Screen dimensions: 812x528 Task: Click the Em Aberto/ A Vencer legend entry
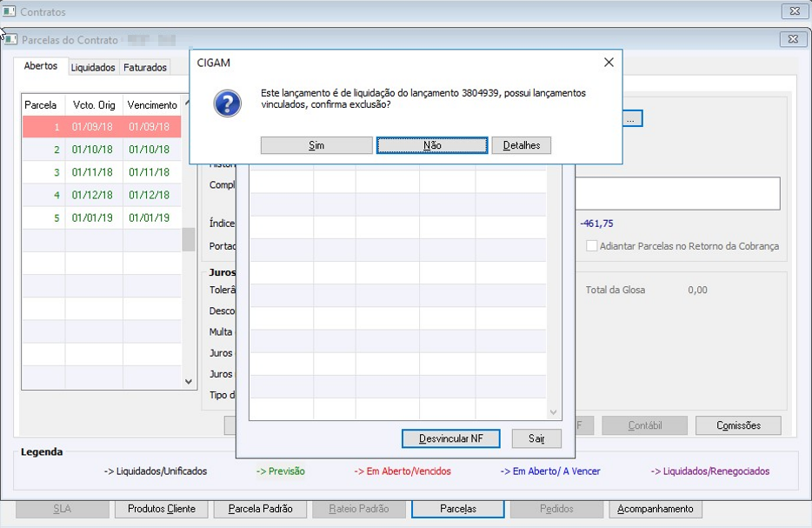point(550,471)
